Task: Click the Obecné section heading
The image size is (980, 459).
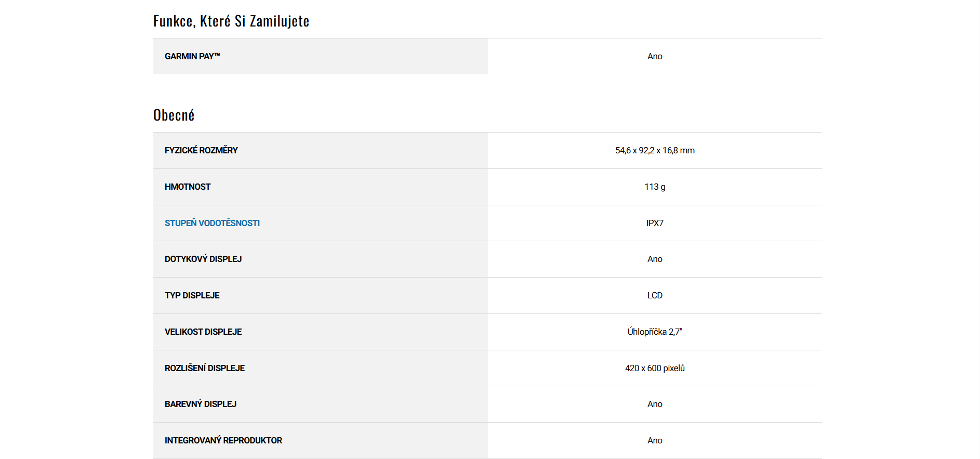Action: [x=174, y=115]
